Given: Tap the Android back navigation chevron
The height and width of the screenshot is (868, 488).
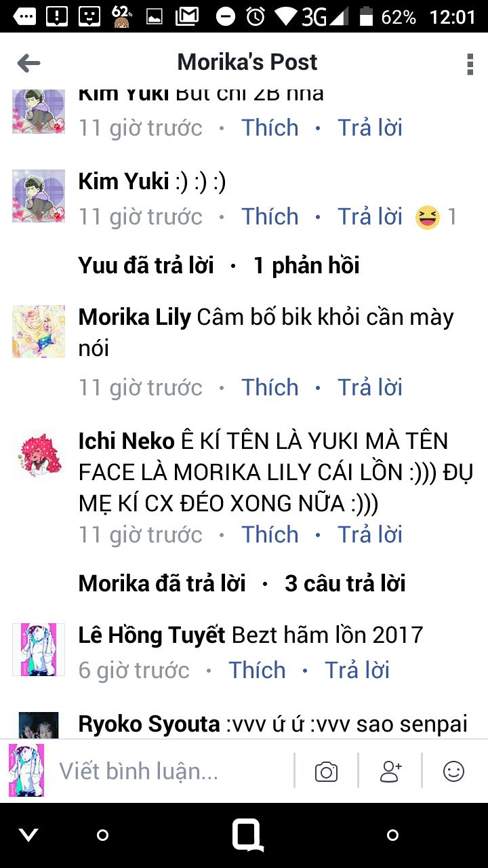Looking at the screenshot, I should (x=28, y=835).
